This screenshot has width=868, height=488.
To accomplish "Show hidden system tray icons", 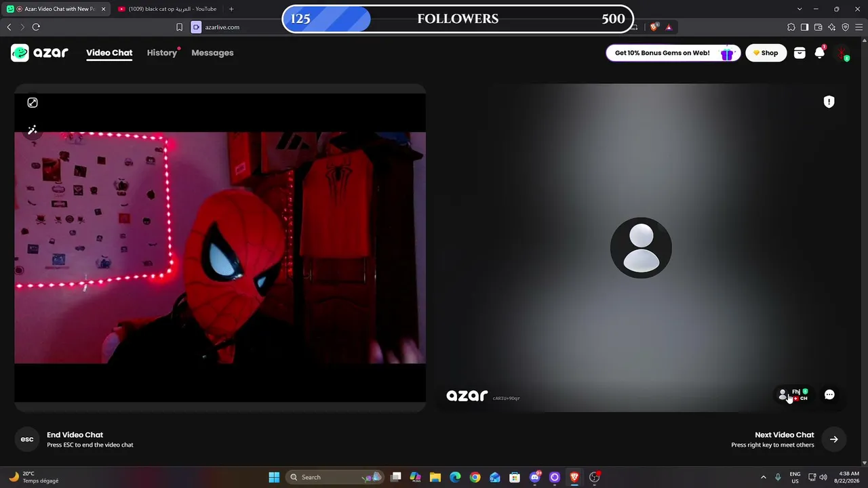I will pyautogui.click(x=764, y=477).
